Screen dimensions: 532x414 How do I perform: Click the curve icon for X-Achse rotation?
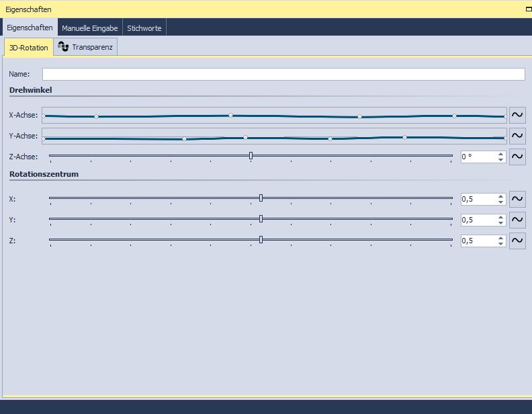pyautogui.click(x=517, y=115)
